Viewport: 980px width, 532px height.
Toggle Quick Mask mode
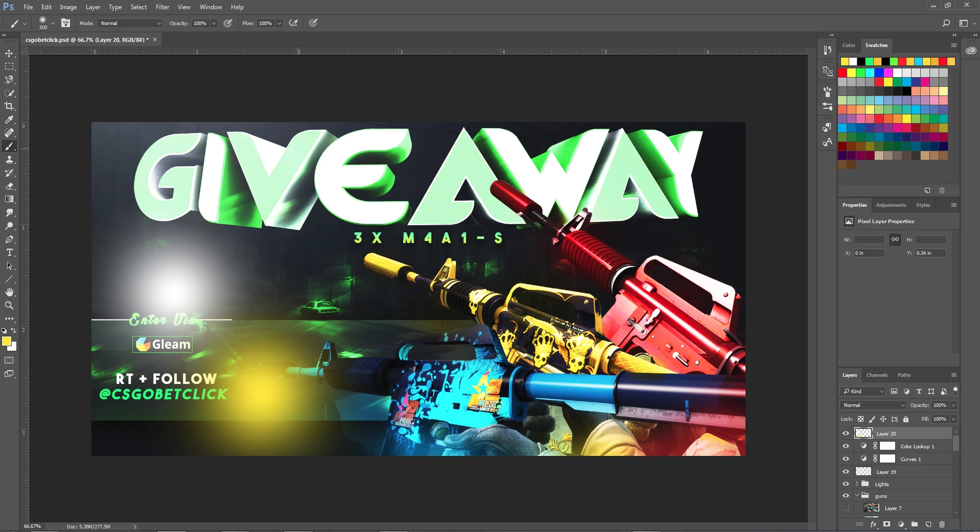coord(9,360)
